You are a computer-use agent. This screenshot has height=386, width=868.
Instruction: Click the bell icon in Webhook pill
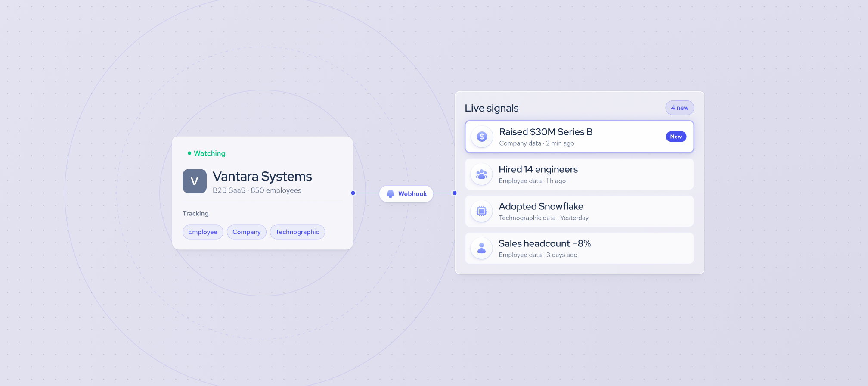pos(391,194)
